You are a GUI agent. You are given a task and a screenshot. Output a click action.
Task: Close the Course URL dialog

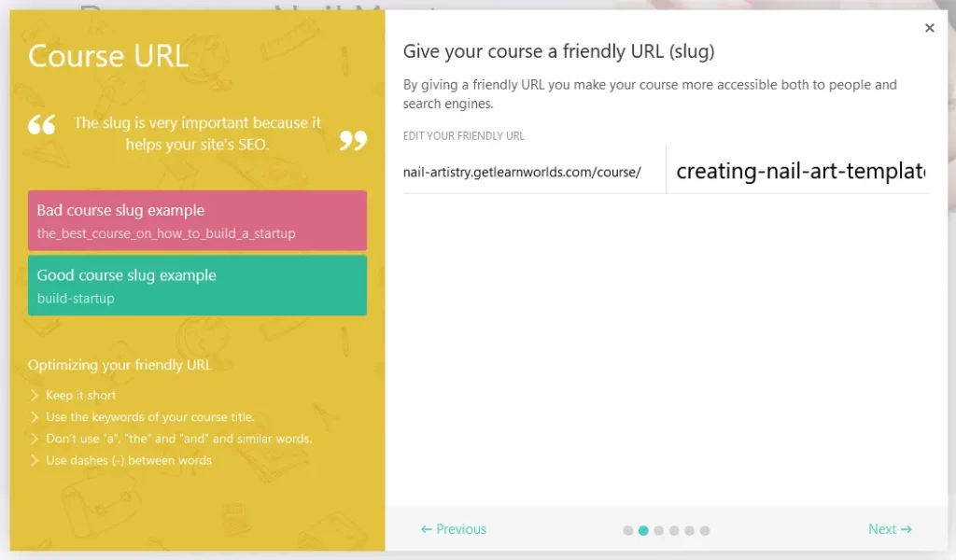tap(930, 27)
